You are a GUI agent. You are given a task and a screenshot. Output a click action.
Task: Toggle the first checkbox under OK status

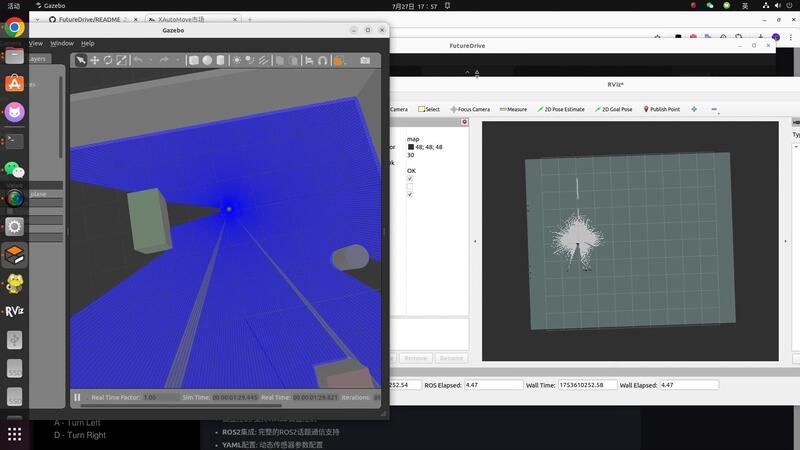(410, 178)
